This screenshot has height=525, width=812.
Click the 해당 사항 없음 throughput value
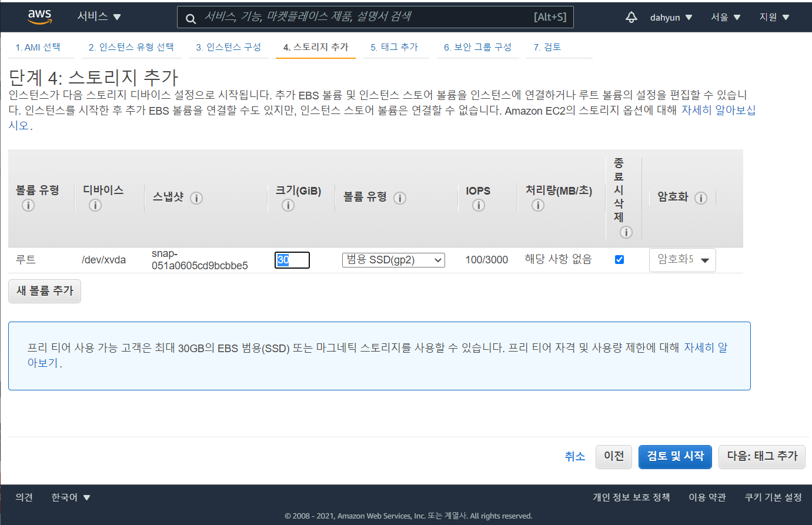click(558, 259)
